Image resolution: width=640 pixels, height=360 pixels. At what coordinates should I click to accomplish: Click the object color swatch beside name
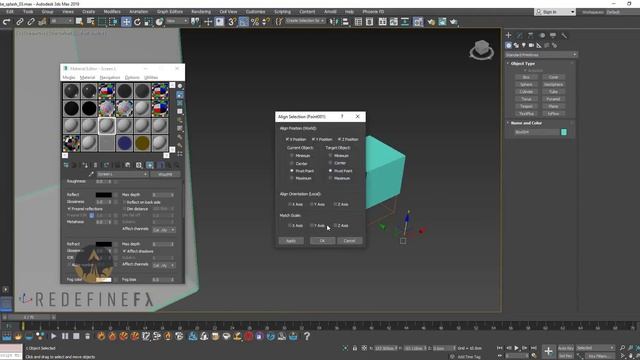[x=564, y=132]
